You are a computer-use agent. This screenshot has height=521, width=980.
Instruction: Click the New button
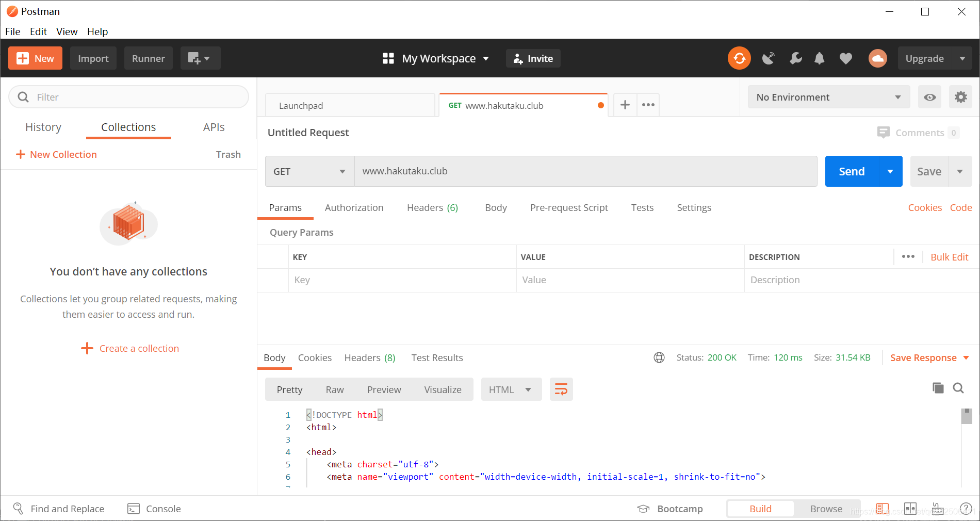point(35,58)
